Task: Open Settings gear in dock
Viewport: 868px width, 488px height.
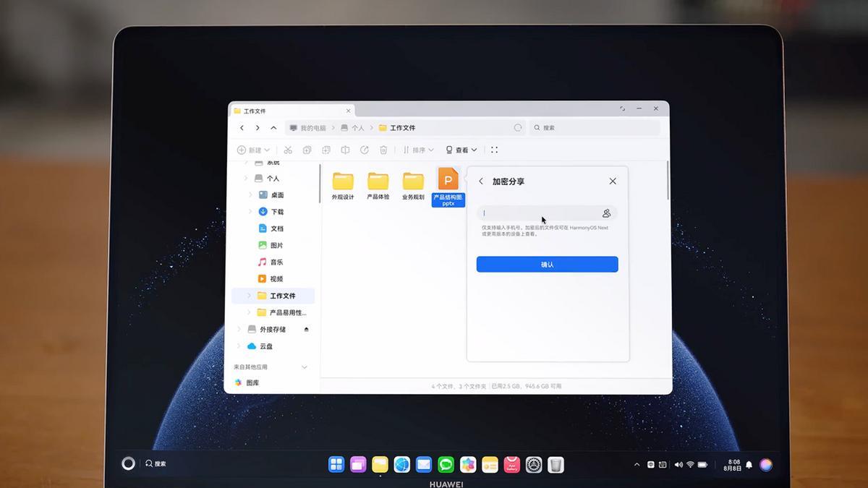Action: (x=534, y=464)
